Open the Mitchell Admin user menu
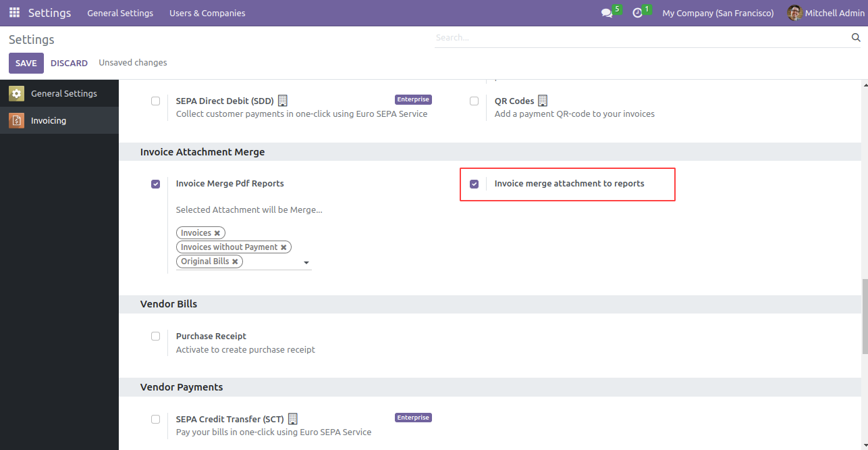The image size is (868, 450). (x=825, y=13)
